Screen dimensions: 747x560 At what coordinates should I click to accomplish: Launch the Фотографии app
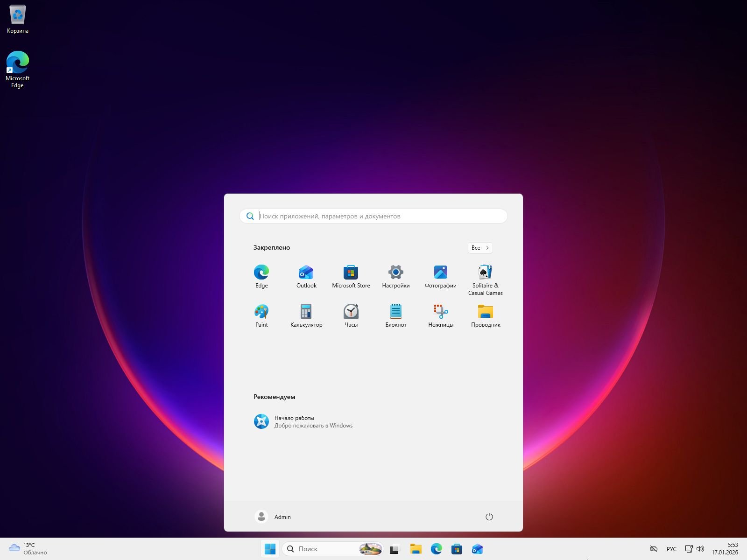[440, 276]
